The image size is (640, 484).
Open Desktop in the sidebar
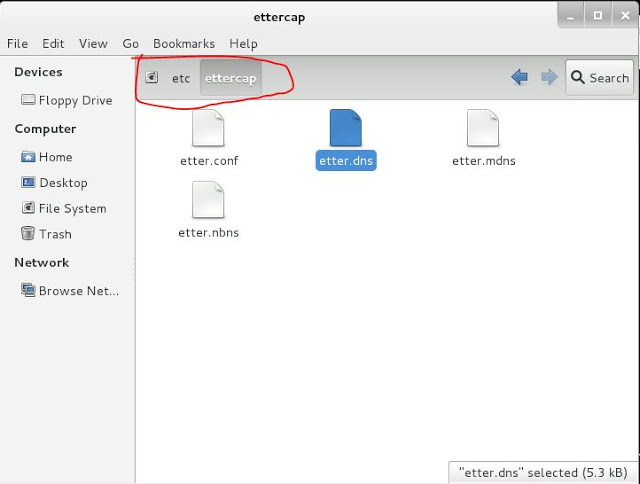pos(54,183)
